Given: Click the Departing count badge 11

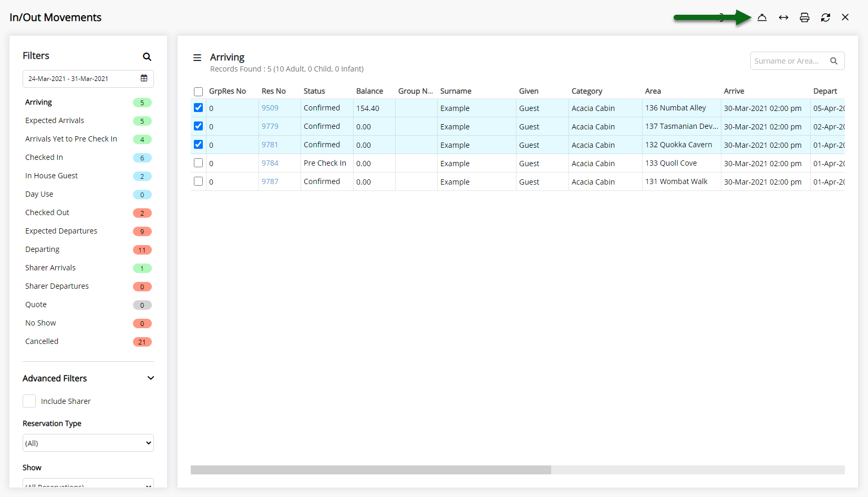Looking at the screenshot, I should point(142,250).
